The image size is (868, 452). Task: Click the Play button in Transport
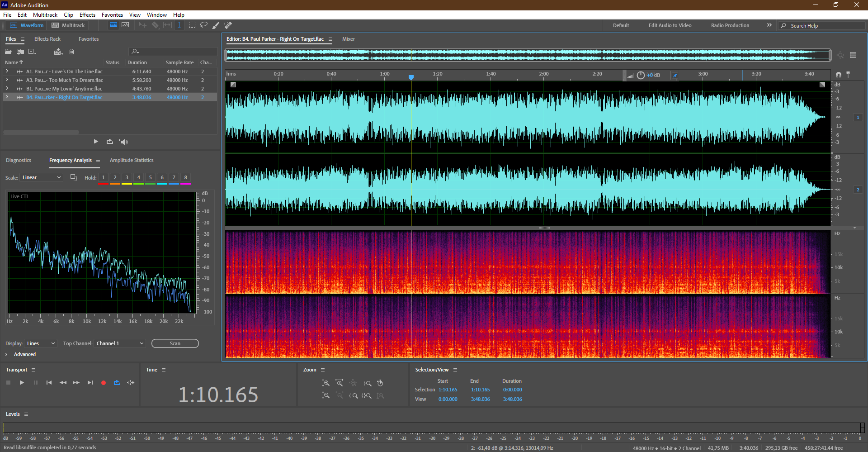(x=22, y=383)
